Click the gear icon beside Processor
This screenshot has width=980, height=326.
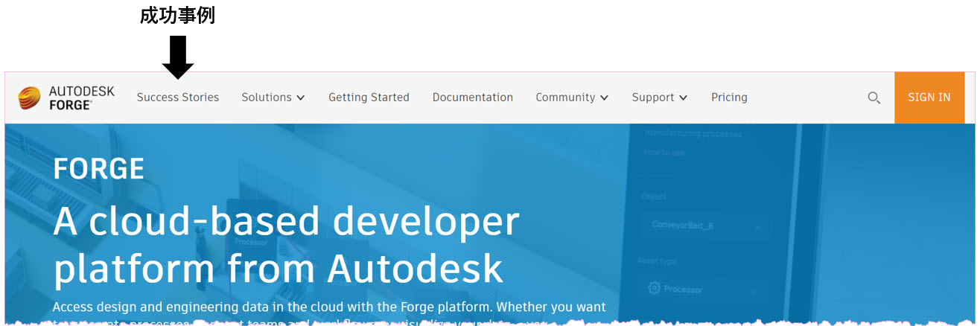[x=655, y=289]
